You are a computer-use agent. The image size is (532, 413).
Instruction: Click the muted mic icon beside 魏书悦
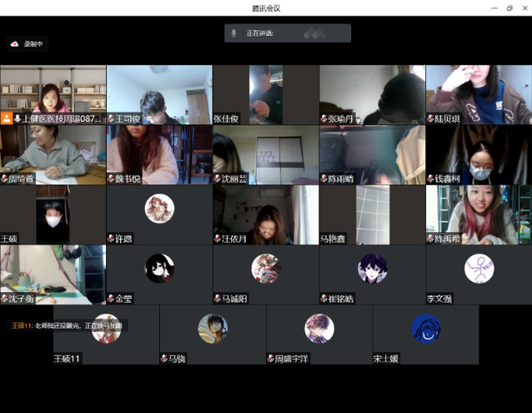111,179
